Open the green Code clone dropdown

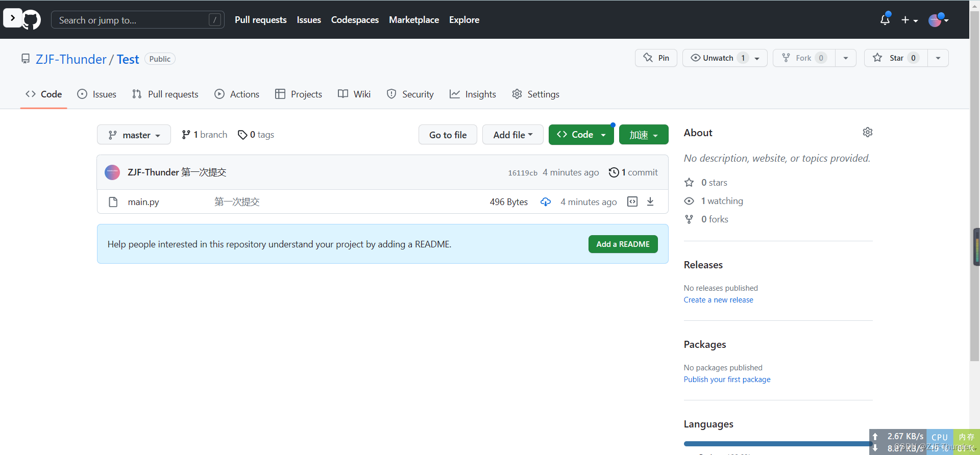[x=581, y=135]
